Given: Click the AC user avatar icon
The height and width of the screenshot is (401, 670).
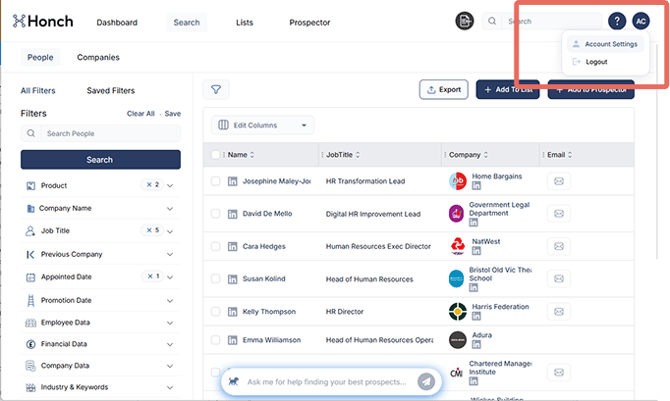Looking at the screenshot, I should tap(641, 21).
